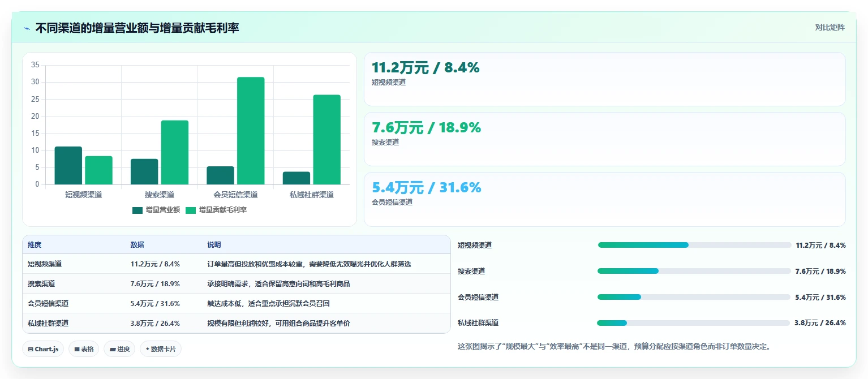Click x-axis label 会员短信渠道 in chart
Image resolution: width=868 pixels, height=379 pixels.
coord(235,195)
